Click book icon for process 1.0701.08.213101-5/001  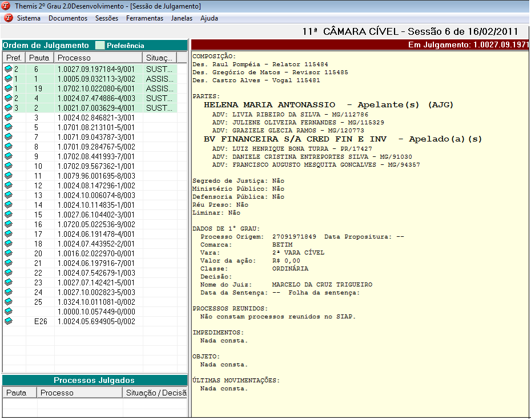9,127
